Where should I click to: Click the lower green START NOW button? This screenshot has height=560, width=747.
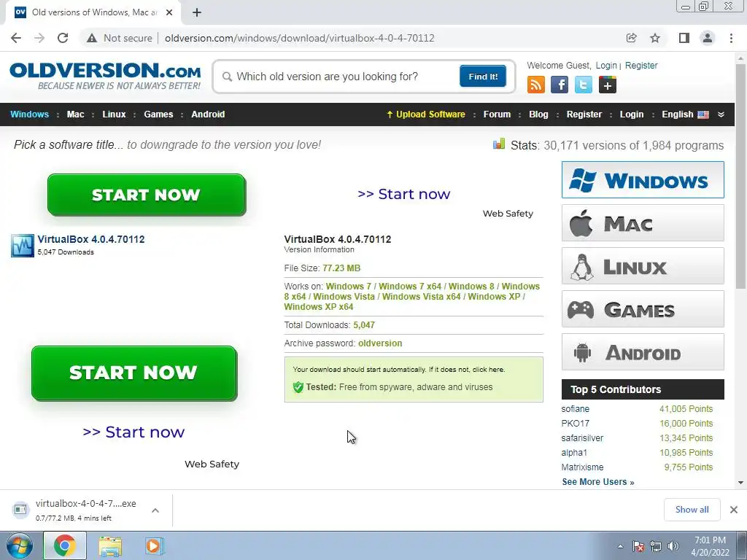134,373
